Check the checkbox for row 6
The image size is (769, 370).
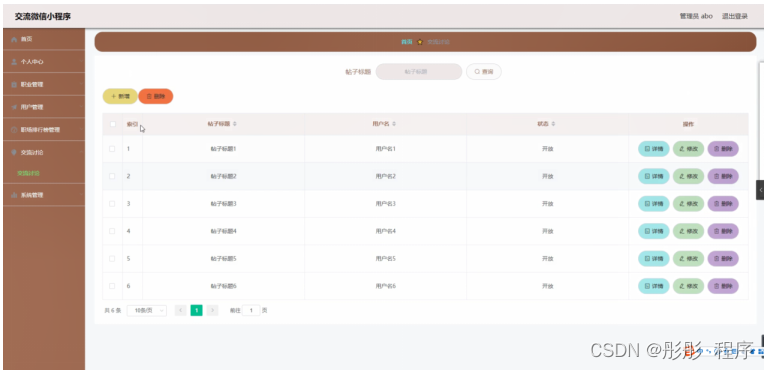tap(112, 286)
